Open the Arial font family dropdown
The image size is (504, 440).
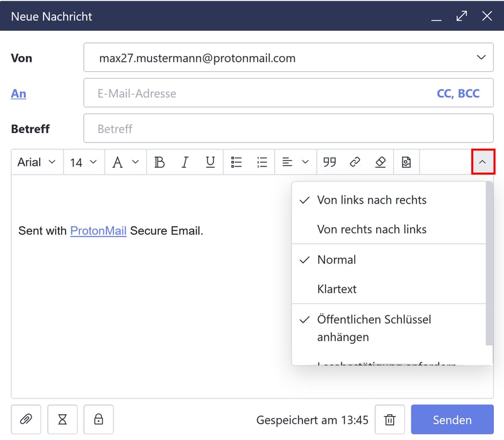tap(37, 162)
